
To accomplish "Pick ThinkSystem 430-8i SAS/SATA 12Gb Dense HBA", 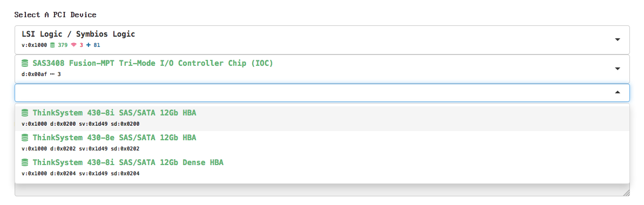I will point(322,168).
